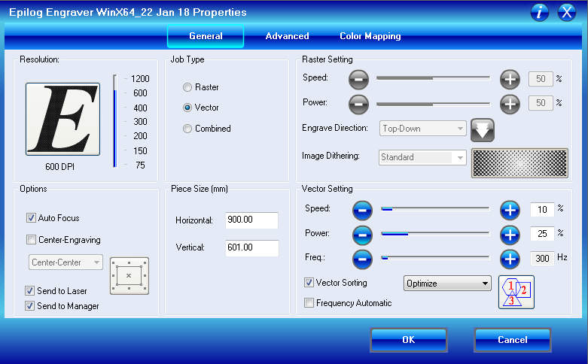This screenshot has width=588, height=364.
Task: Click the 300 resolution label
Action: pos(140,122)
